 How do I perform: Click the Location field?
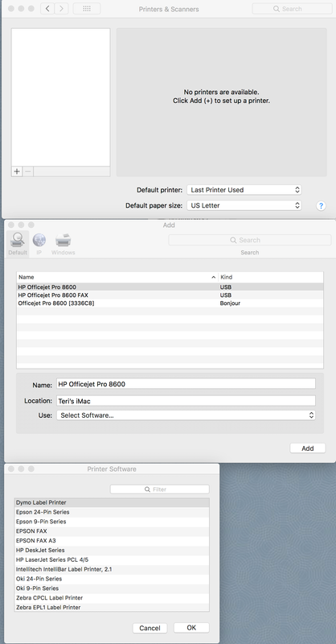click(x=186, y=400)
